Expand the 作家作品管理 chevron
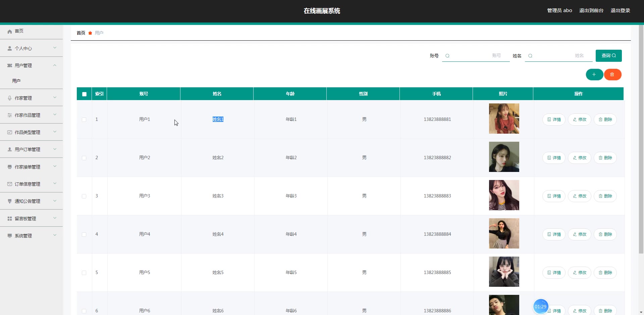 [x=55, y=115]
